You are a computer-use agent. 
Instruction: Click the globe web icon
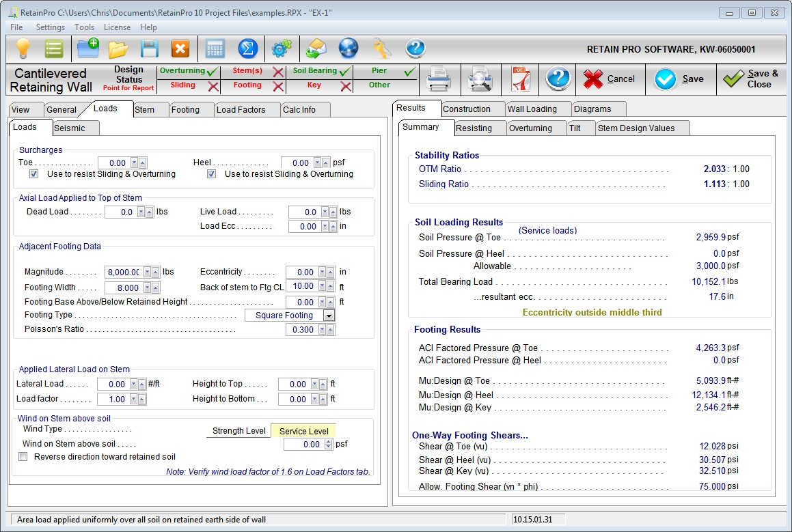pos(349,48)
